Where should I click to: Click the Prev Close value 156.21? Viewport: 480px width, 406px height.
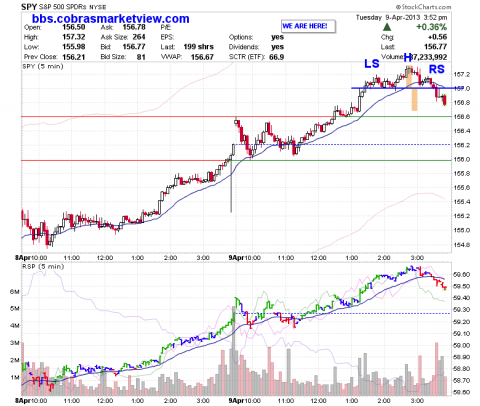[x=74, y=57]
